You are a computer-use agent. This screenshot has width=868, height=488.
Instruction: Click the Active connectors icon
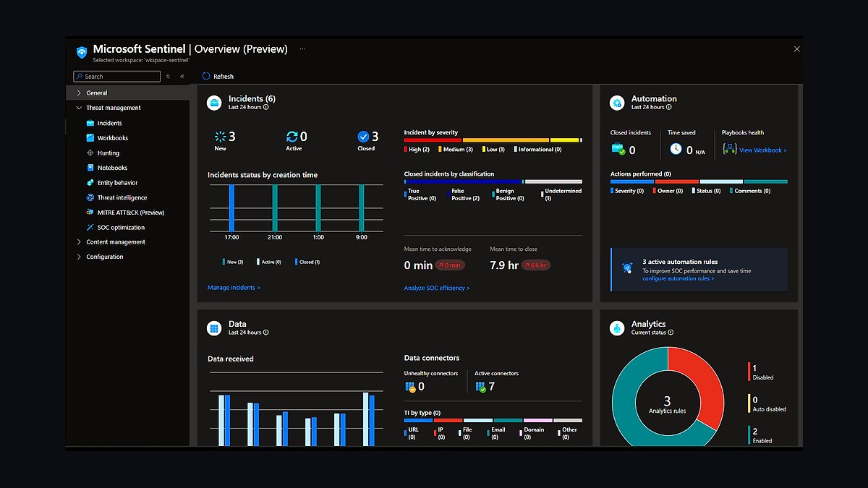click(x=481, y=387)
